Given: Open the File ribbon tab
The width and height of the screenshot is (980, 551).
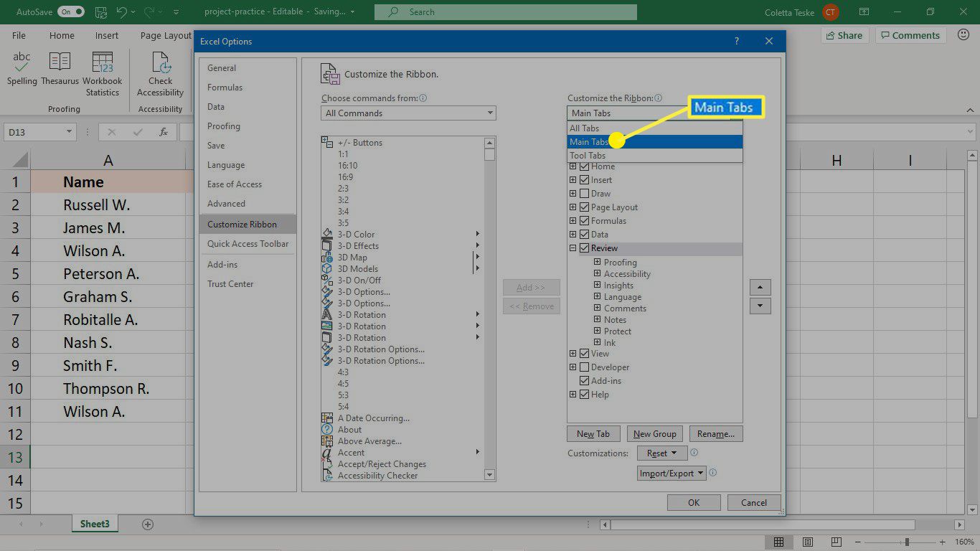Looking at the screenshot, I should click(19, 35).
